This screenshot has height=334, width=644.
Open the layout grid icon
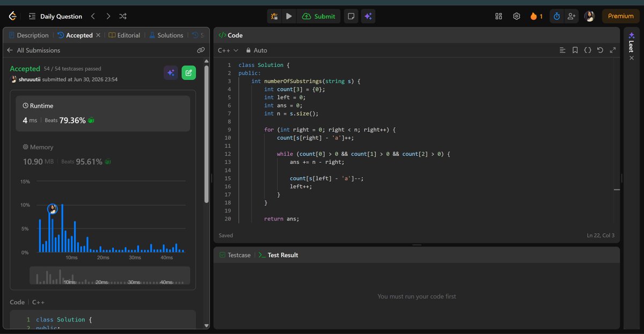(x=499, y=16)
